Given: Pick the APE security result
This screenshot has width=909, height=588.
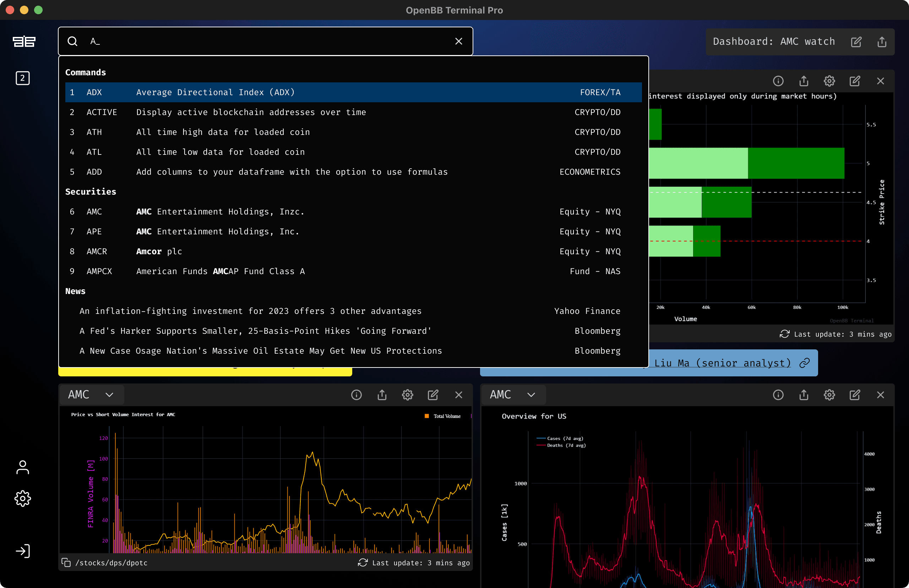Looking at the screenshot, I should [x=353, y=232].
